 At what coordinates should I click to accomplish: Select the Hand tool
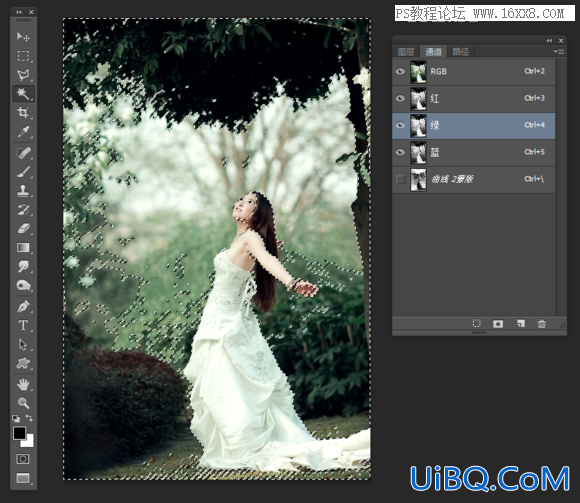click(x=23, y=385)
